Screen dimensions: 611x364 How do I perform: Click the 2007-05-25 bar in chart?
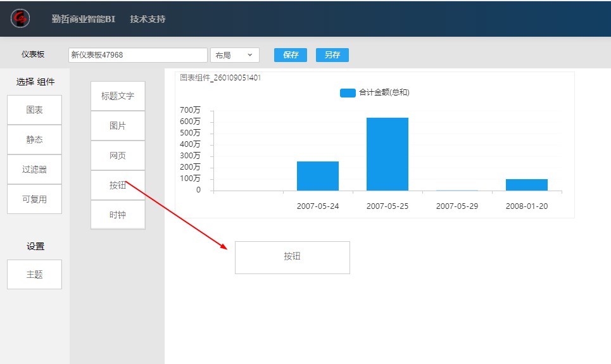tap(387, 154)
